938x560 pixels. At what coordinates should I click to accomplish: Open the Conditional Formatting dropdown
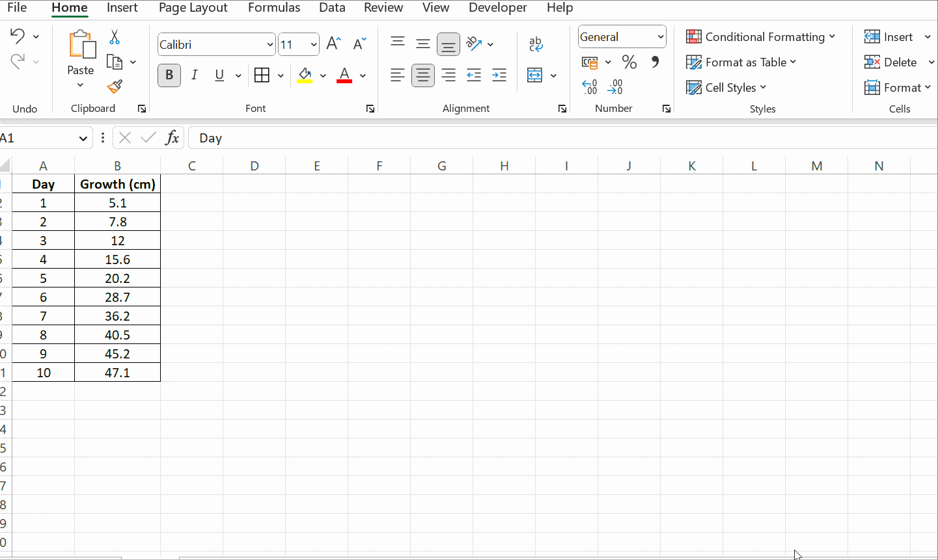pos(760,37)
